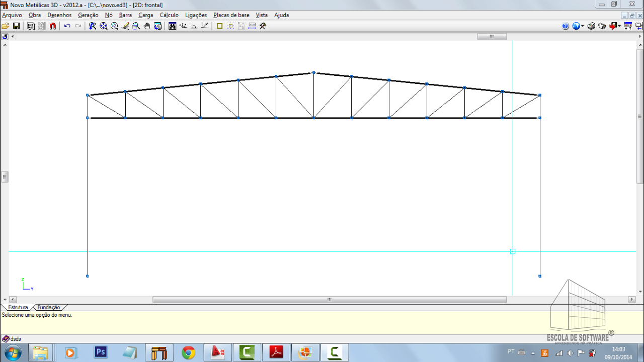
Task: Open the Placas de base menu
Action: pyautogui.click(x=231, y=15)
